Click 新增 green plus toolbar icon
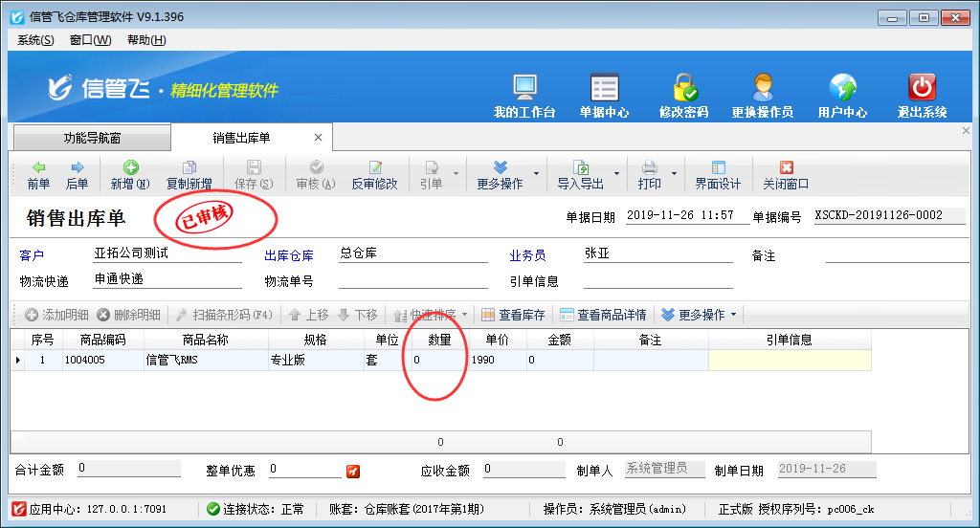 [130, 167]
